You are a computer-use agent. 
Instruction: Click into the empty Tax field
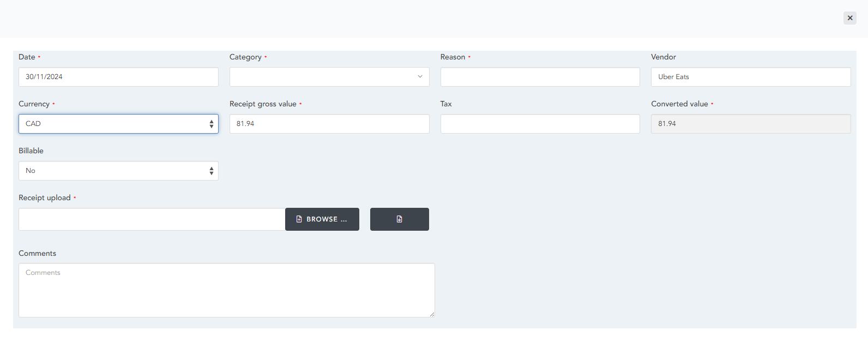[x=540, y=124]
